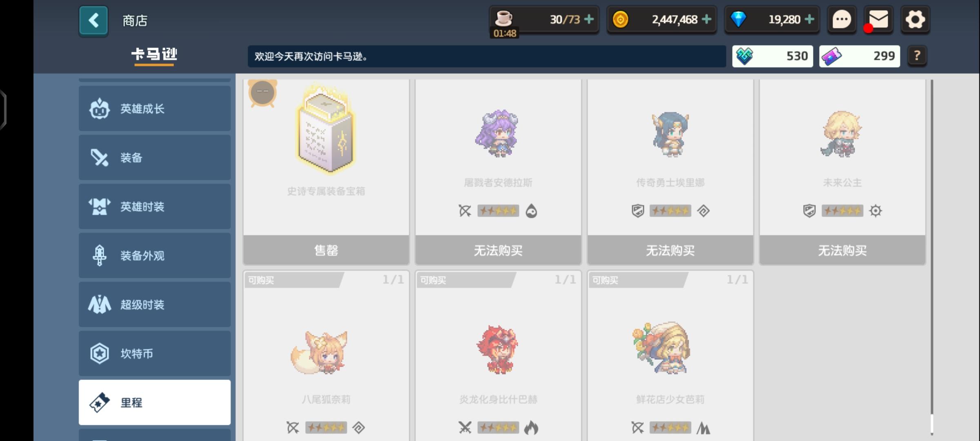Add gems with plus icon
This screenshot has width=980, height=441.
pos(809,19)
